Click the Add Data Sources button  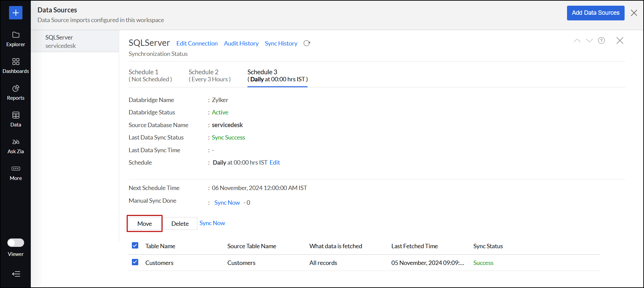pyautogui.click(x=595, y=13)
